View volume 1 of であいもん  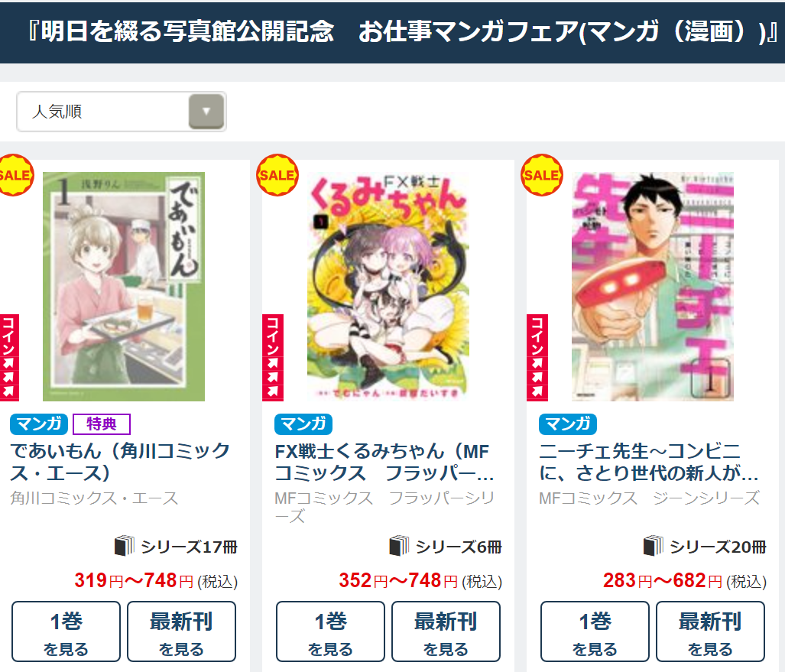tap(66, 631)
